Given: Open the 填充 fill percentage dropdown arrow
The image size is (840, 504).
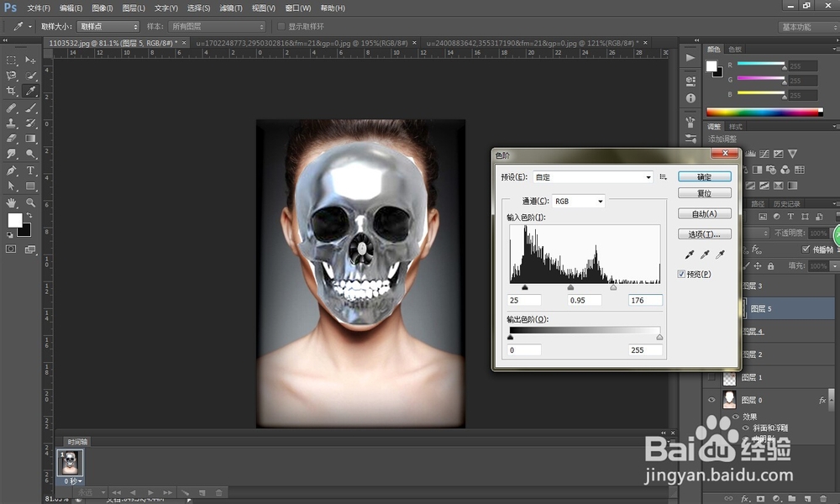Looking at the screenshot, I should (834, 265).
